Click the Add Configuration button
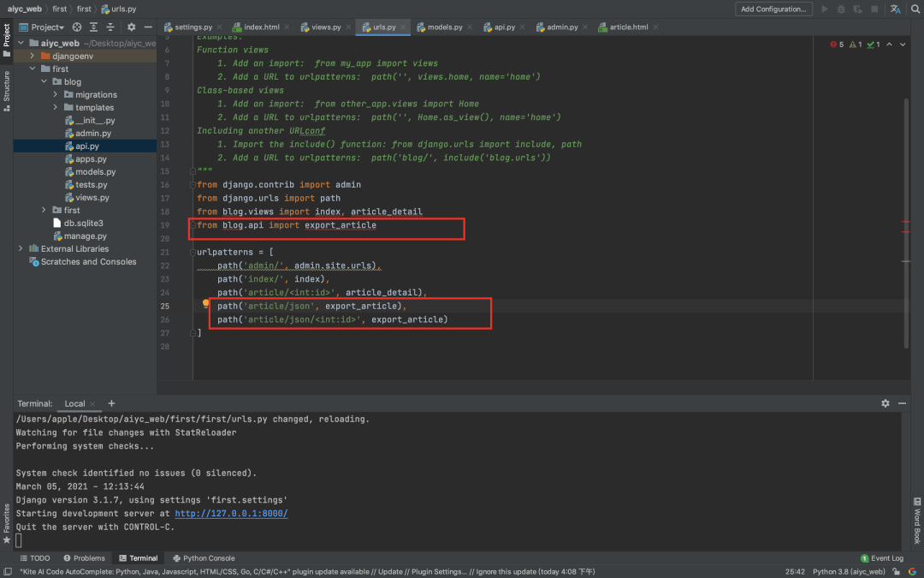The height and width of the screenshot is (578, 924). click(773, 9)
